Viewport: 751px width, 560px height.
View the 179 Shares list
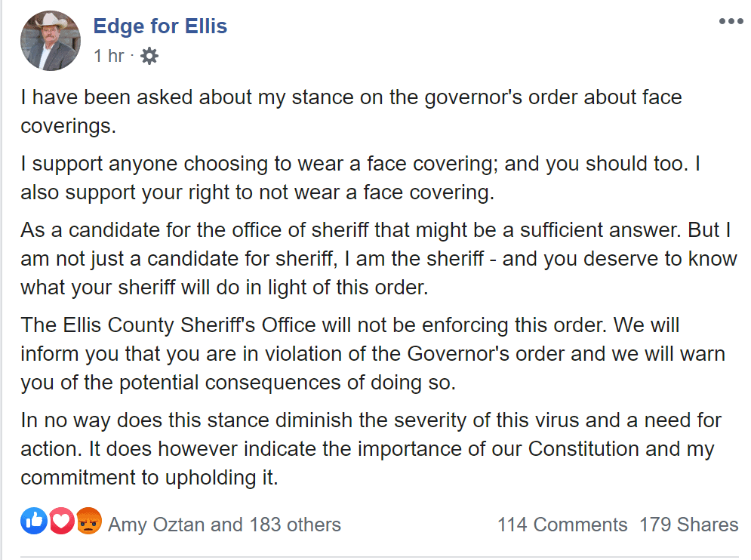[x=689, y=525]
